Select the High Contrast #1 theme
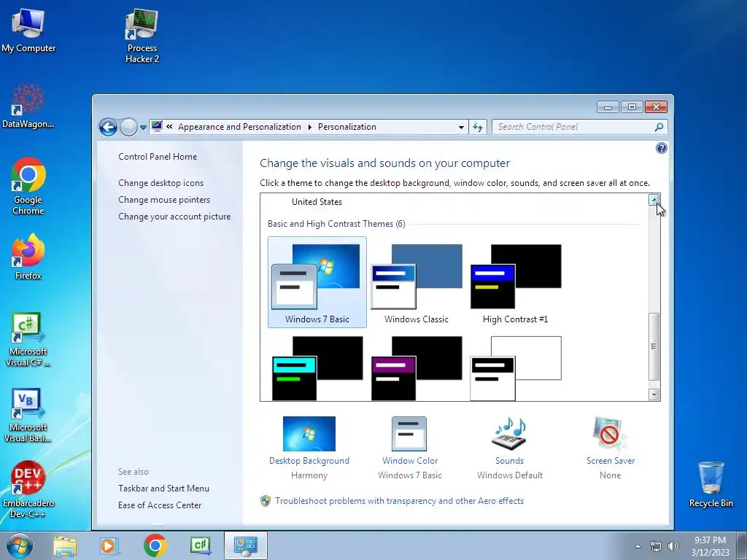Viewport: 747px width, 560px height. click(x=516, y=282)
